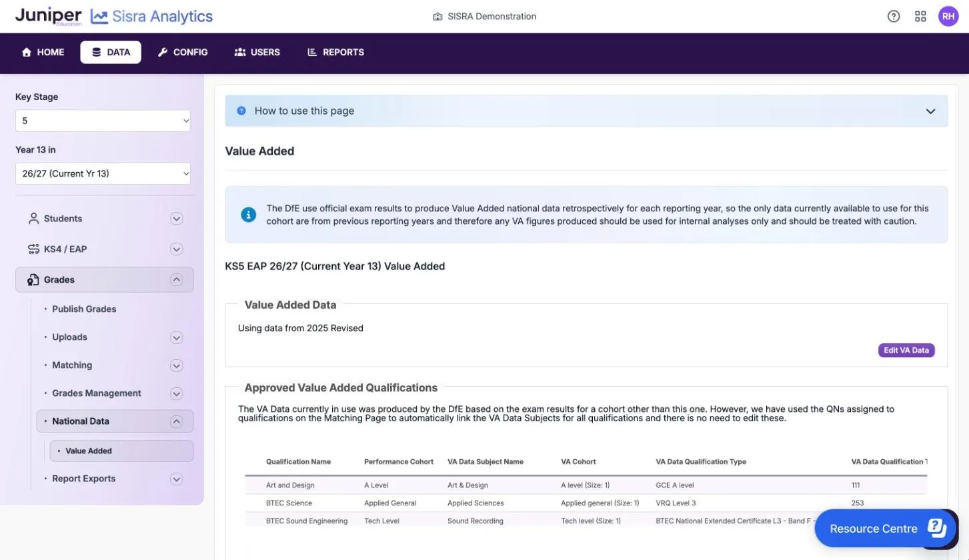Viewport: 969px width, 560px height.
Task: Expand the Grades Management submenu chevron
Action: pyautogui.click(x=176, y=393)
